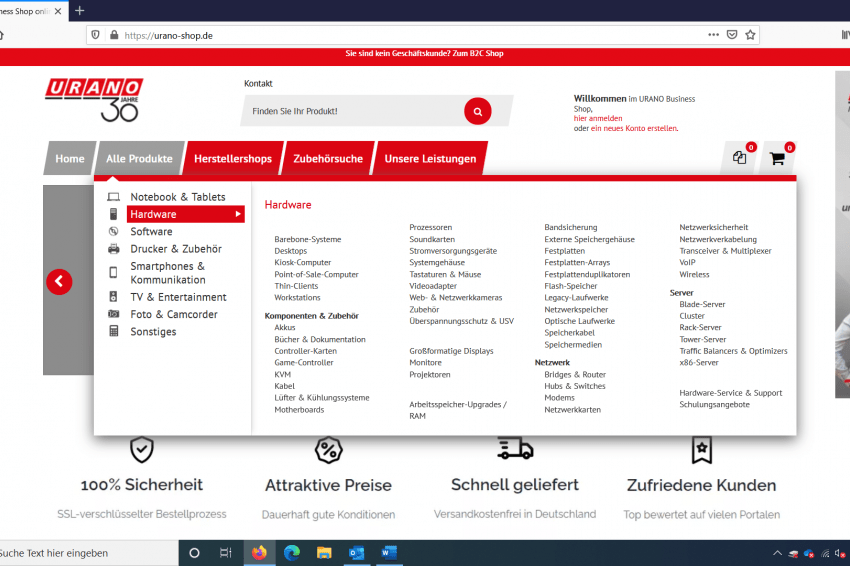This screenshot has width=850, height=566.
Task: Open tracking protection shield icon
Action: [95, 35]
